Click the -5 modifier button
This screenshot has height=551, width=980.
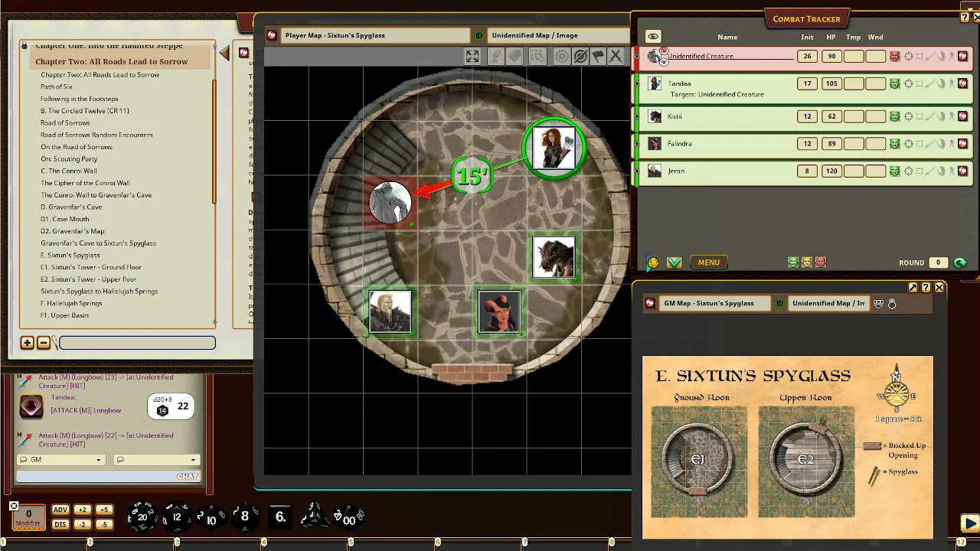(104, 524)
